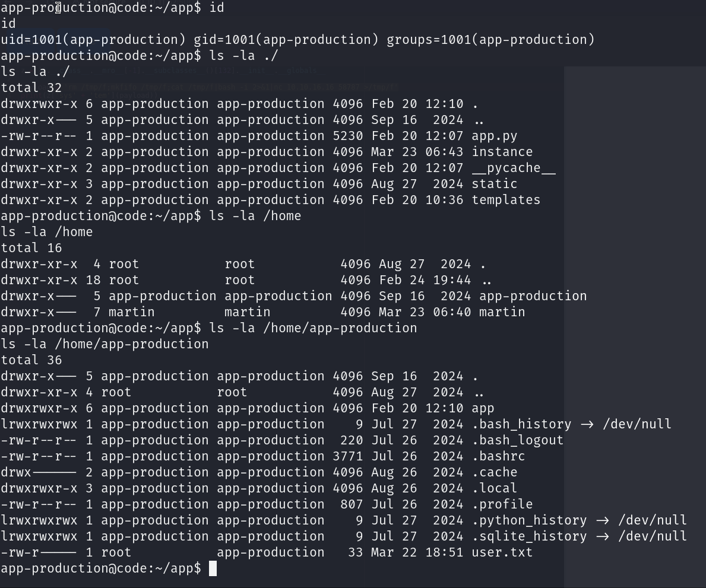Click the user.txt filename
The height and width of the screenshot is (588, 706).
[x=502, y=552]
